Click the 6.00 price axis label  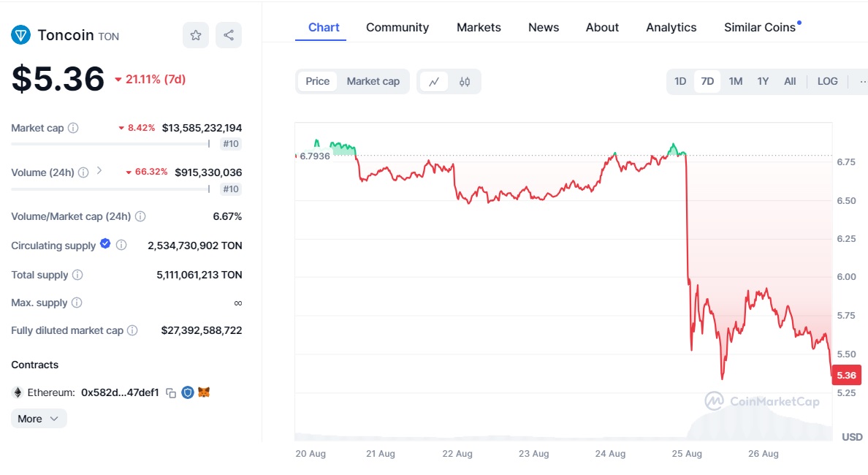pyautogui.click(x=846, y=277)
